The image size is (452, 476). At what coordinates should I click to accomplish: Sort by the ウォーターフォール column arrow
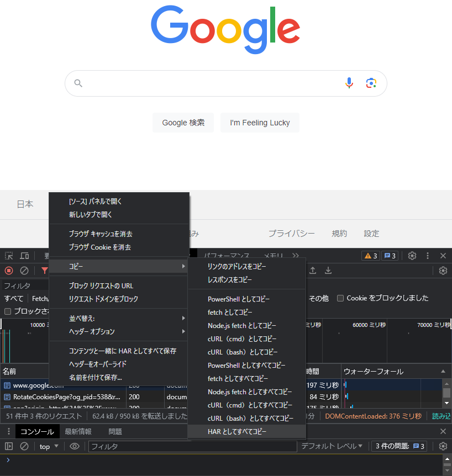pos(443,371)
